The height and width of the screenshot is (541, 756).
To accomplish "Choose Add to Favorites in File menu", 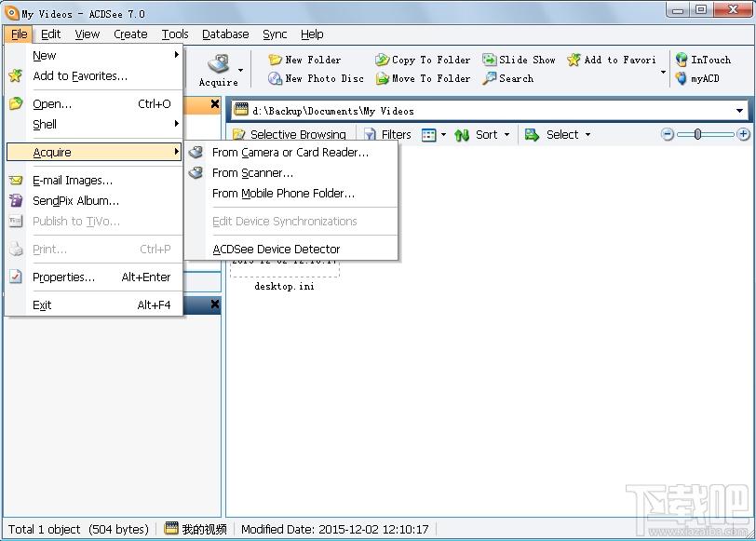I will 94,75.
